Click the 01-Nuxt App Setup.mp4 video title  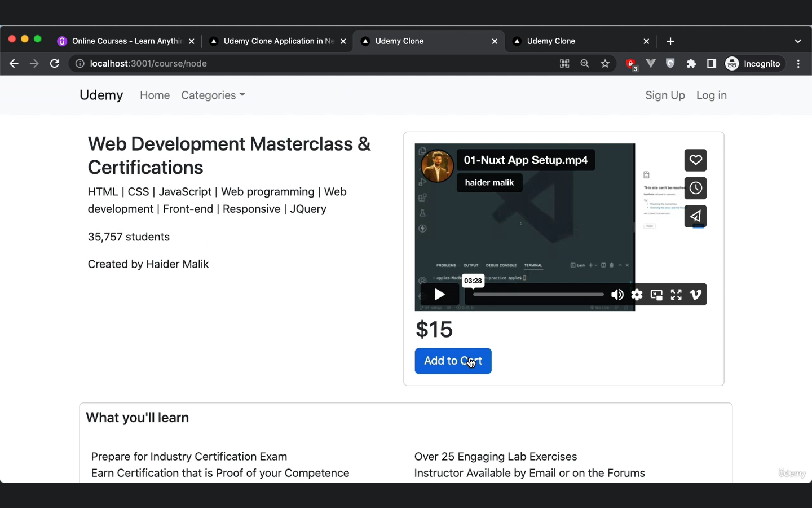(x=526, y=160)
